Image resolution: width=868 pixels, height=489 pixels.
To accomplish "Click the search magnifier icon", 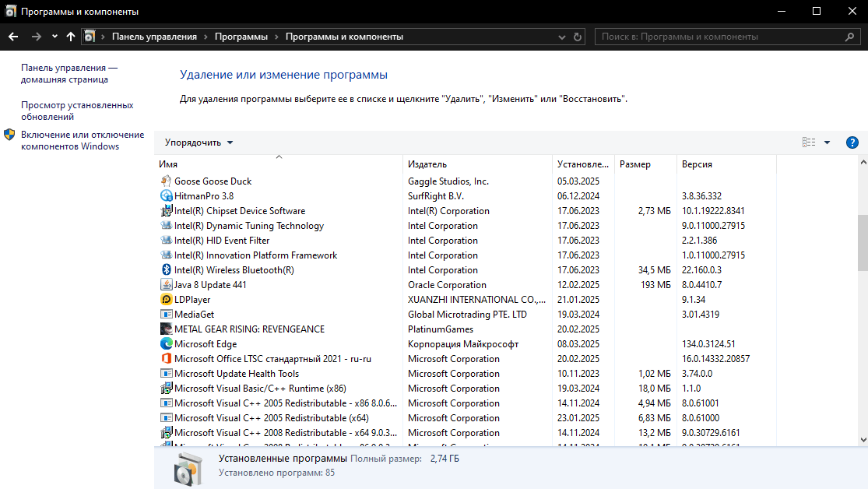I will coord(850,37).
